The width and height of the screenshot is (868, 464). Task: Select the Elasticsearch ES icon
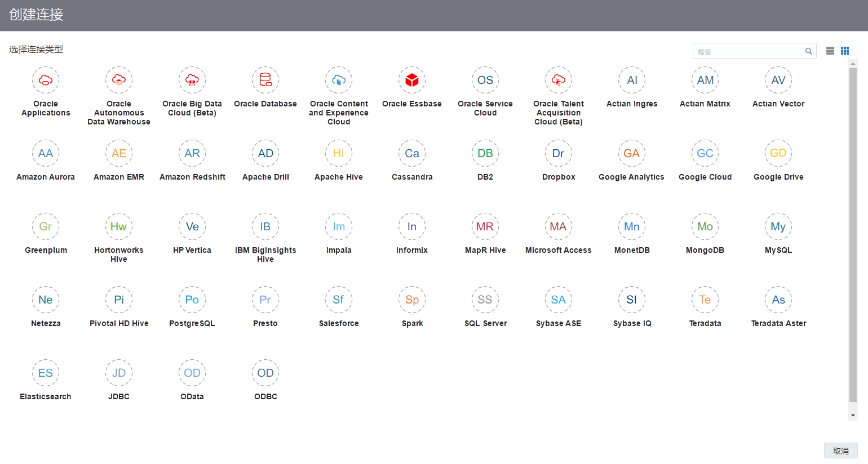click(x=46, y=373)
